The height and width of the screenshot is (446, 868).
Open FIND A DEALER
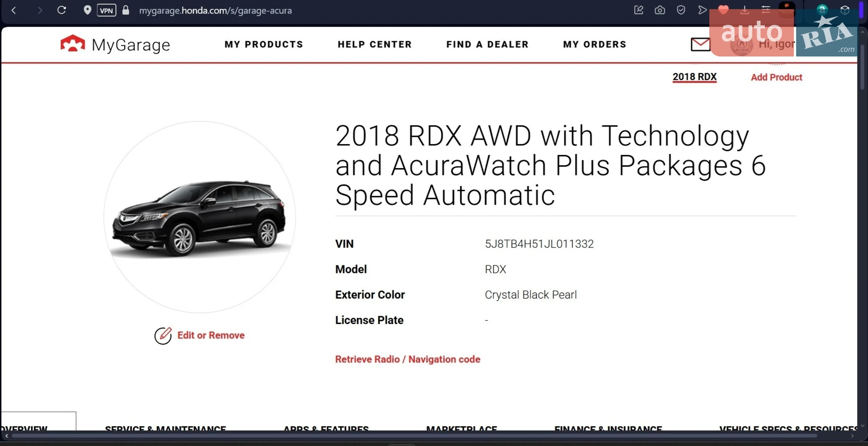(487, 44)
